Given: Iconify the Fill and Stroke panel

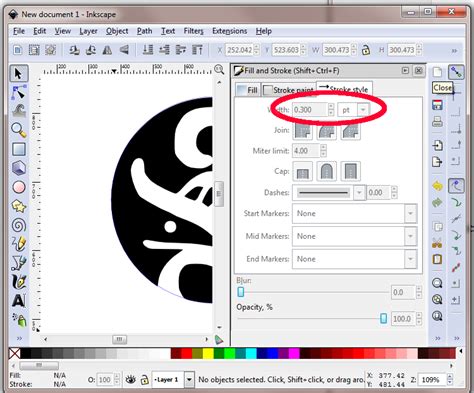Looking at the screenshot, I should point(405,71).
